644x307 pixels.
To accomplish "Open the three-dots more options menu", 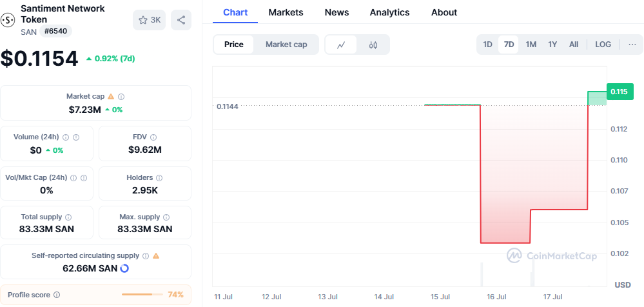I will (632, 45).
